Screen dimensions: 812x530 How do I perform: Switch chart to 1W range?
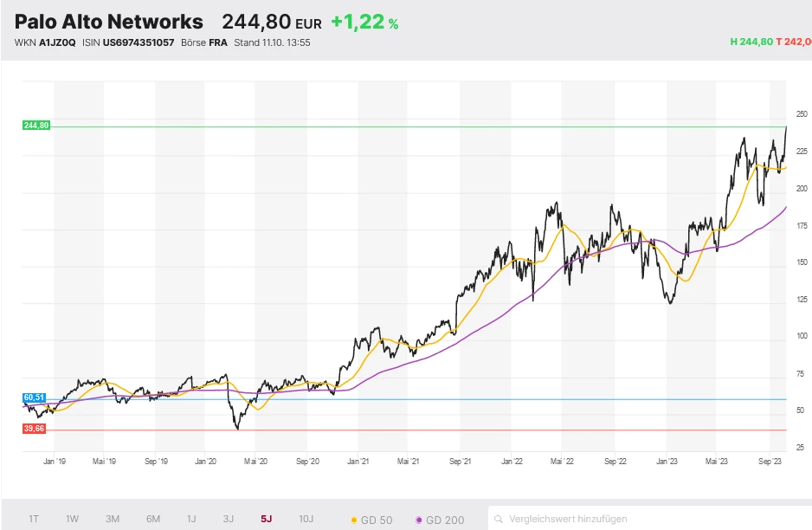pos(72,519)
